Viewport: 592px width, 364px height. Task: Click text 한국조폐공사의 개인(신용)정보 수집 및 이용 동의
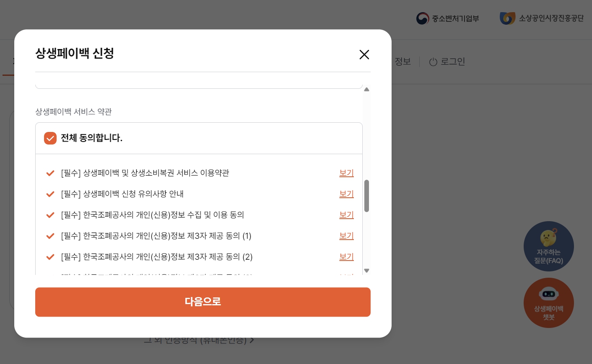point(164,215)
